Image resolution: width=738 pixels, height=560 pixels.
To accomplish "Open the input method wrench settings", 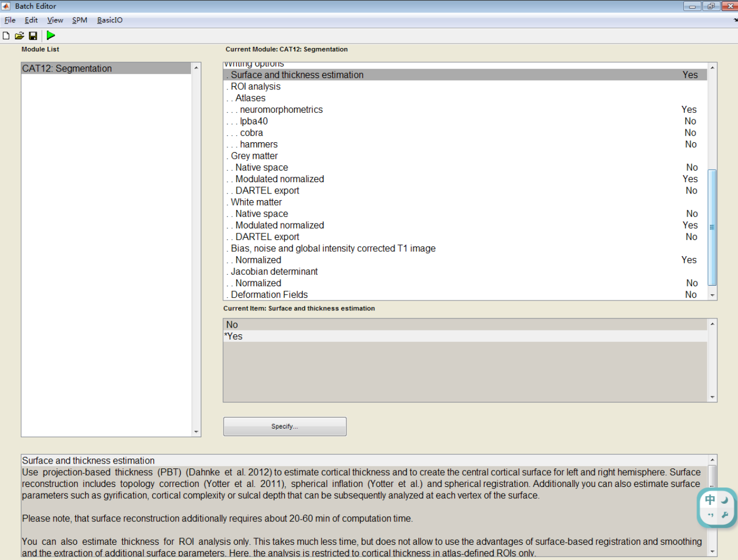I will (x=725, y=515).
